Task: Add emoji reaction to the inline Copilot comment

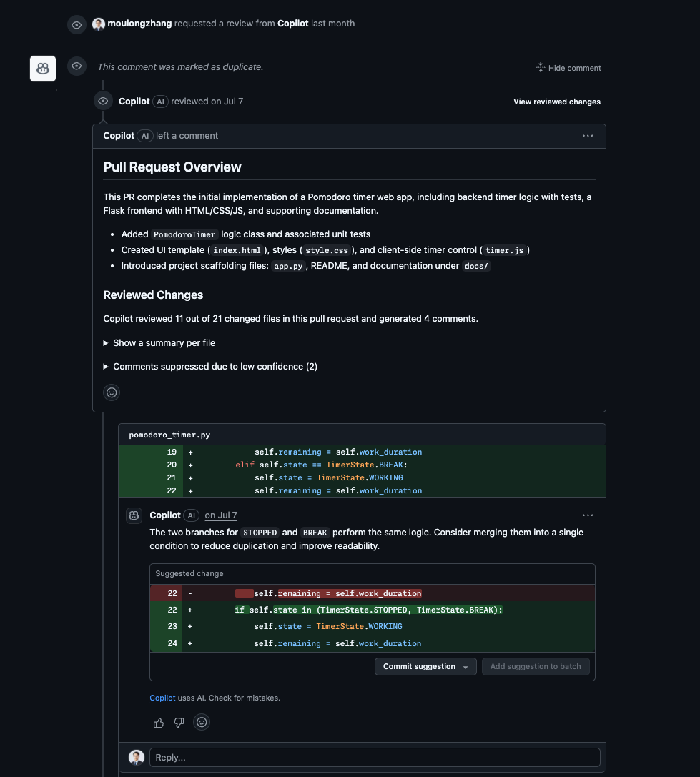Action: [x=202, y=723]
